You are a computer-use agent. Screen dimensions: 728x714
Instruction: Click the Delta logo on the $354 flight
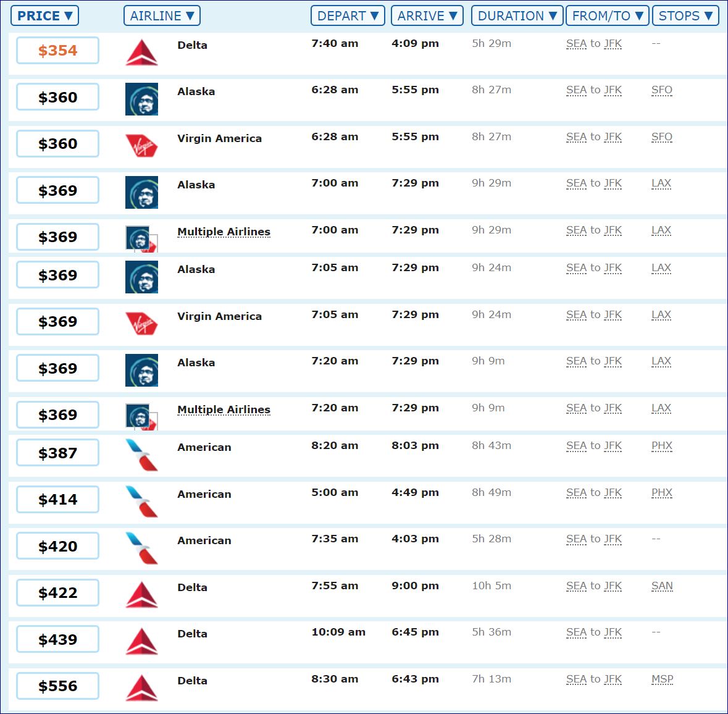(141, 52)
